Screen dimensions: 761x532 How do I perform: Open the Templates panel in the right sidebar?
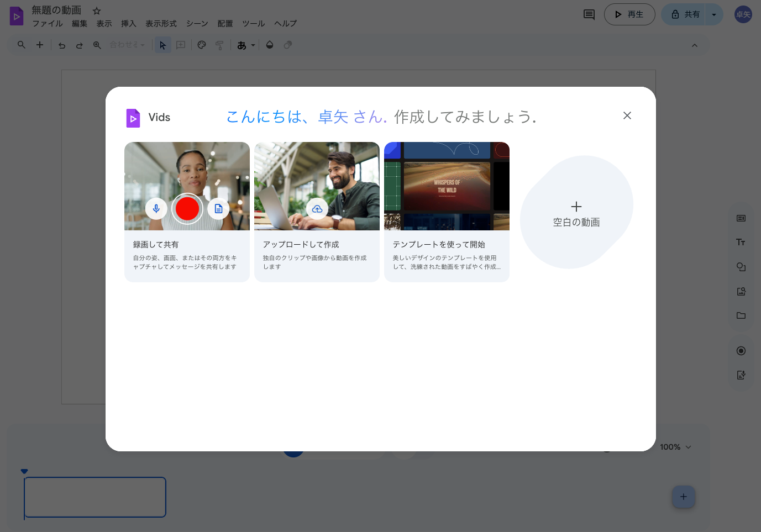[x=741, y=218]
